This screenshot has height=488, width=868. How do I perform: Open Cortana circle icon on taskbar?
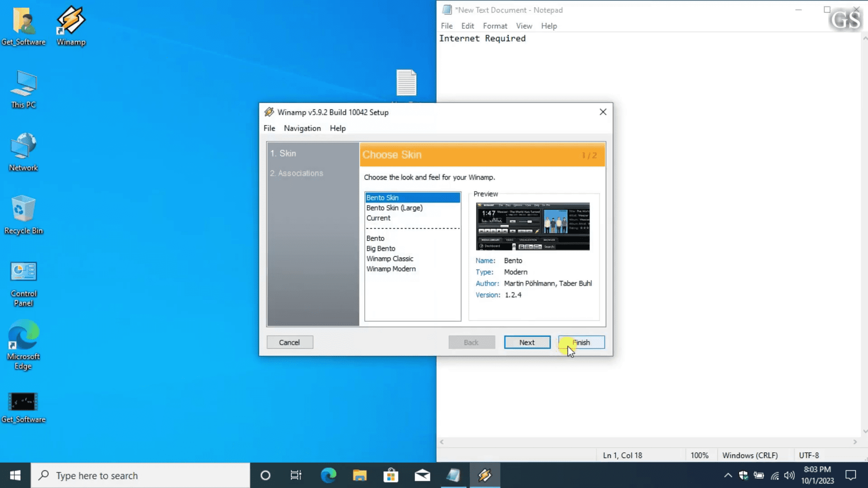(265, 475)
